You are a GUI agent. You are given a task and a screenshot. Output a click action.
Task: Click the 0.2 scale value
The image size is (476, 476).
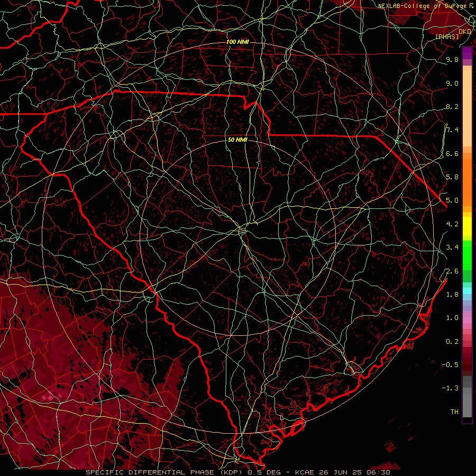pos(452,342)
